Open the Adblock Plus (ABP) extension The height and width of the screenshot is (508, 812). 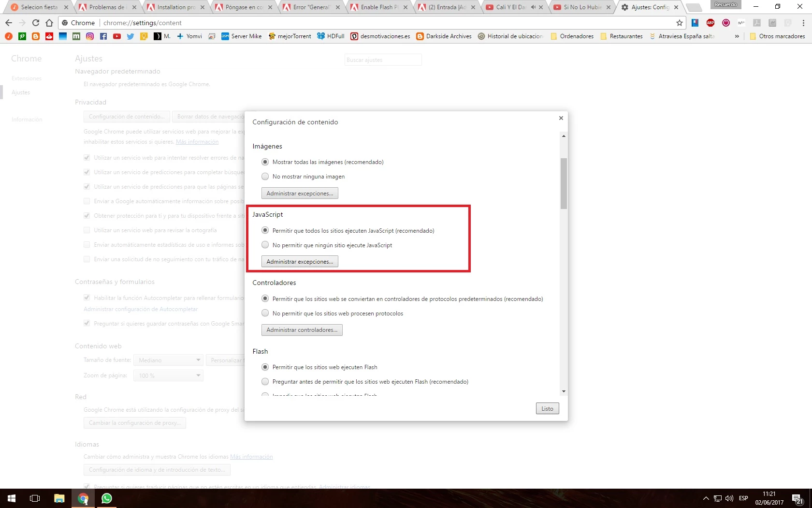point(710,23)
